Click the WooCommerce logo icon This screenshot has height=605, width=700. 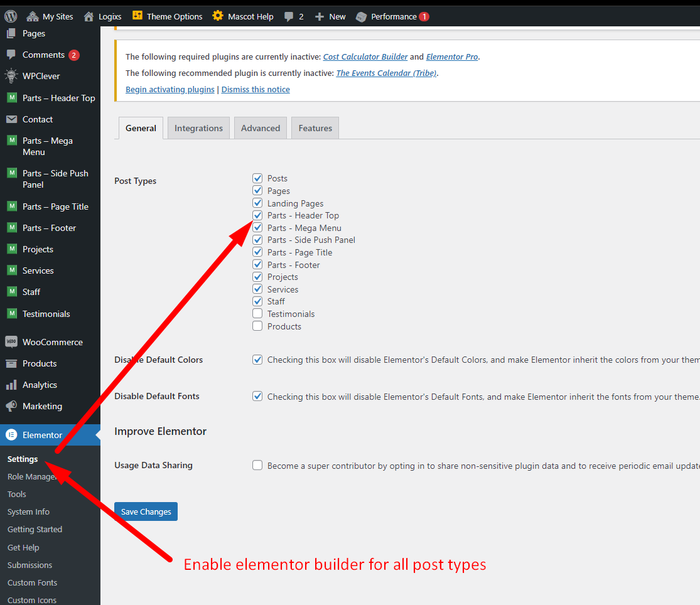[x=11, y=342]
